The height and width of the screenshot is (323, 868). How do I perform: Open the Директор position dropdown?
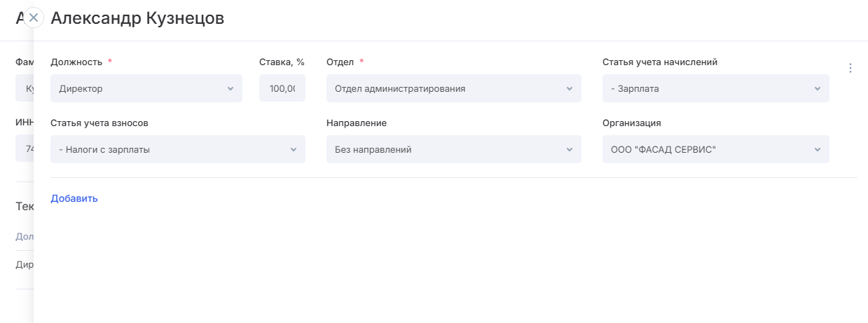click(x=140, y=89)
